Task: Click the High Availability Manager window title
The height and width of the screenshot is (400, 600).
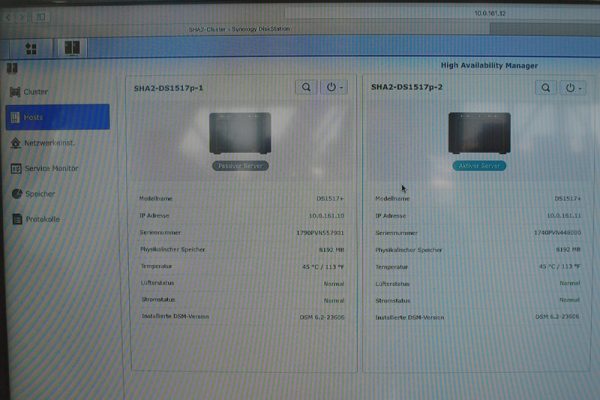Action: coord(489,65)
